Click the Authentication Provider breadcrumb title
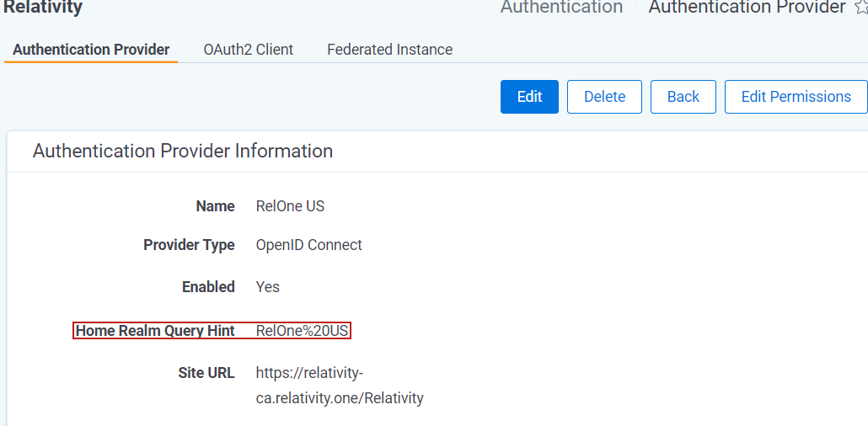Viewport: 868px width, 426px height. [747, 8]
